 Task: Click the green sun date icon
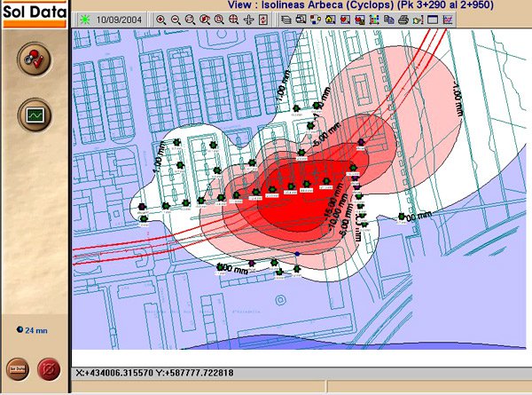pos(85,20)
